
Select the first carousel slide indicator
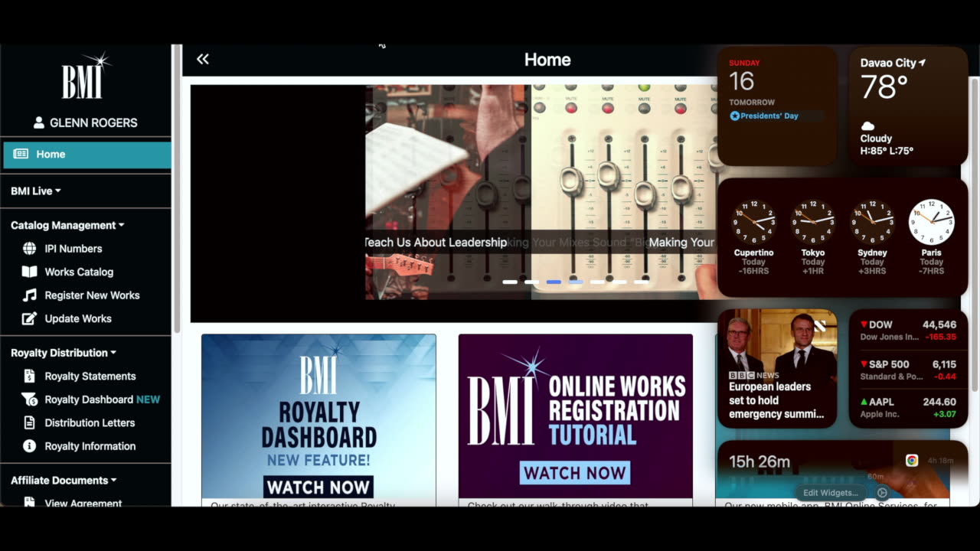pyautogui.click(x=509, y=282)
